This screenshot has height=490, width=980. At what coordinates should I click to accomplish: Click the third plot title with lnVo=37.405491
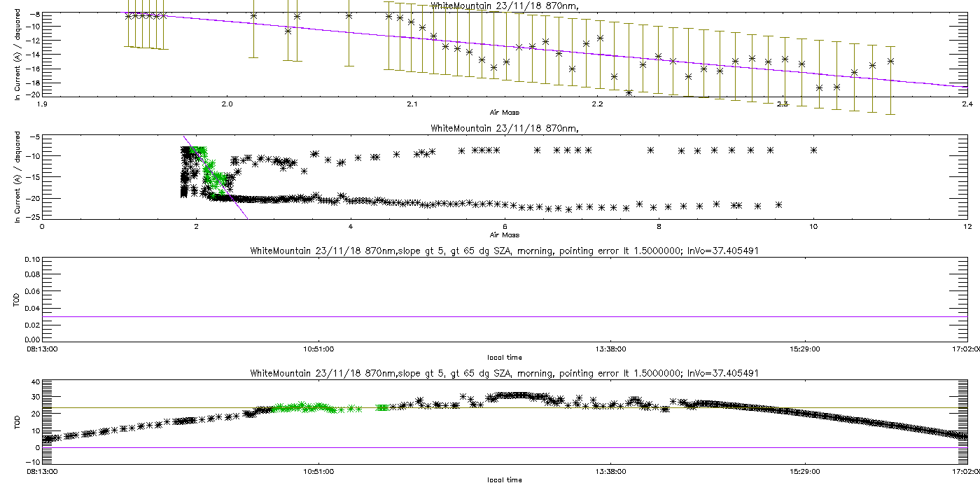click(504, 251)
